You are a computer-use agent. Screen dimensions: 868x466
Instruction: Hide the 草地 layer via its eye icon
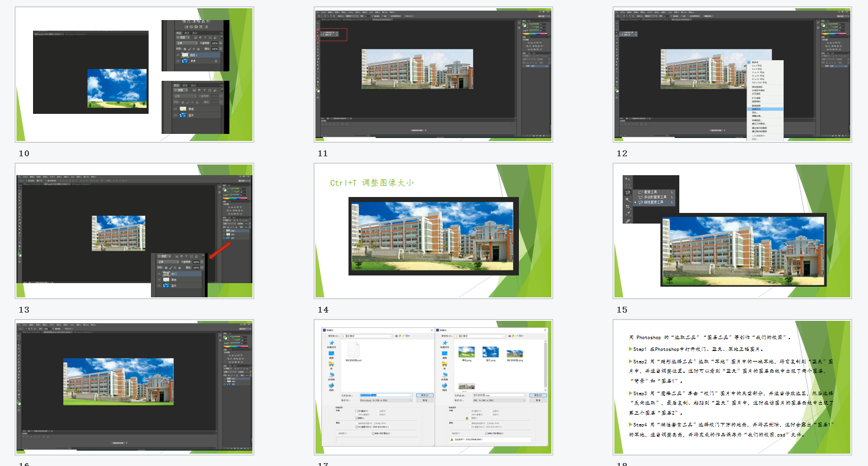pos(176,109)
